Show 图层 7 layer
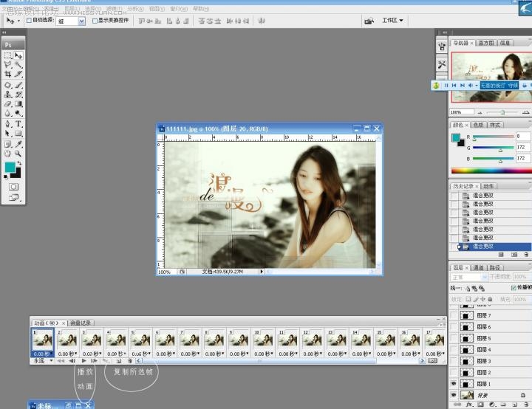This screenshot has width=532, height=409. 454,315
